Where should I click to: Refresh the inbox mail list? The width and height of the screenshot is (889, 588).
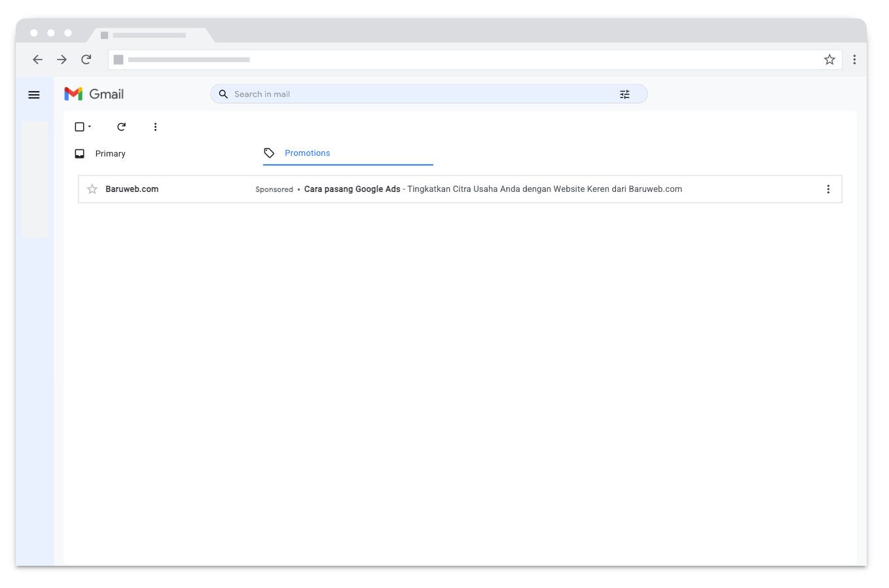tap(121, 127)
